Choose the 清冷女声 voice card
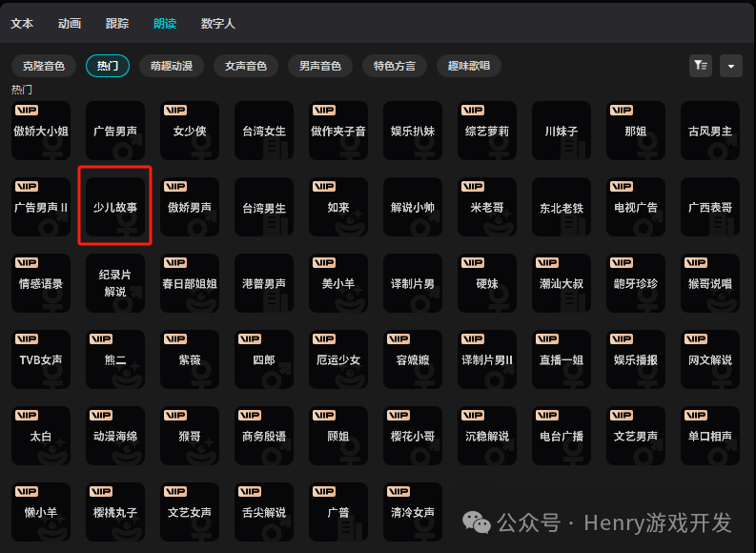756x553 pixels. coord(413,512)
